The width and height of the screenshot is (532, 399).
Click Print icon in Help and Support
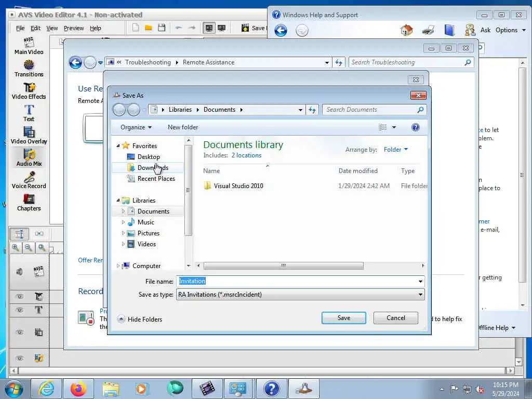point(428,30)
